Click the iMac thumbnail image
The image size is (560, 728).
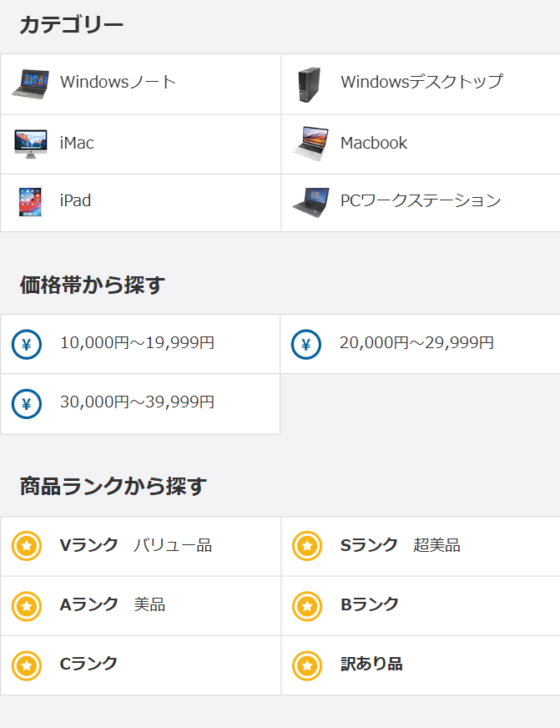30,144
